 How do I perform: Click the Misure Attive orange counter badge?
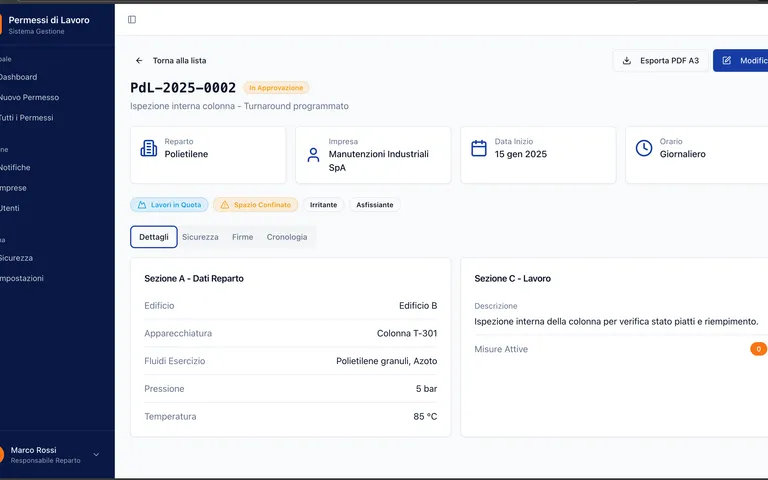coord(759,349)
